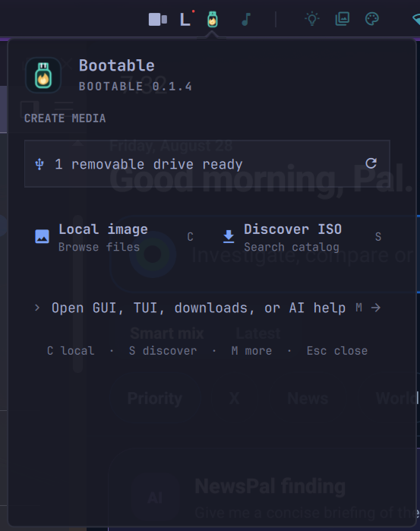Screen dimensions: 420x531
Task: Choose Discover ISO Search catalog option
Action: pyautogui.click(x=303, y=237)
